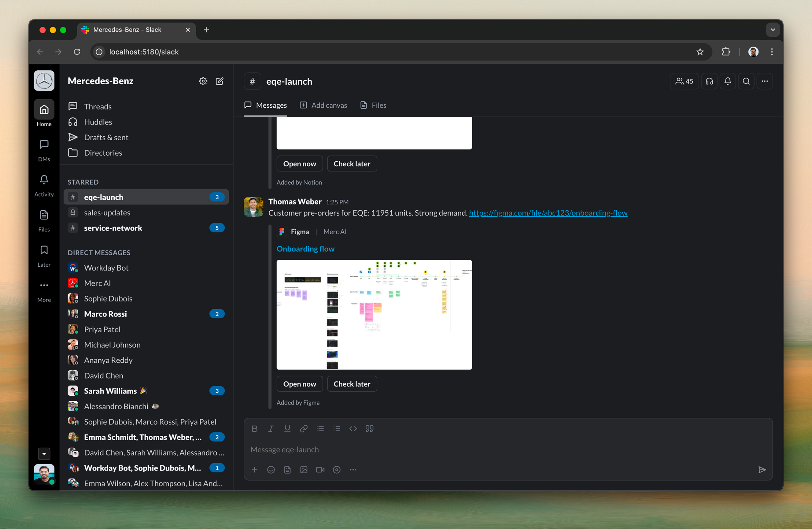This screenshot has height=529, width=812.
Task: Open channel notification preferences via bell icon
Action: (x=728, y=81)
